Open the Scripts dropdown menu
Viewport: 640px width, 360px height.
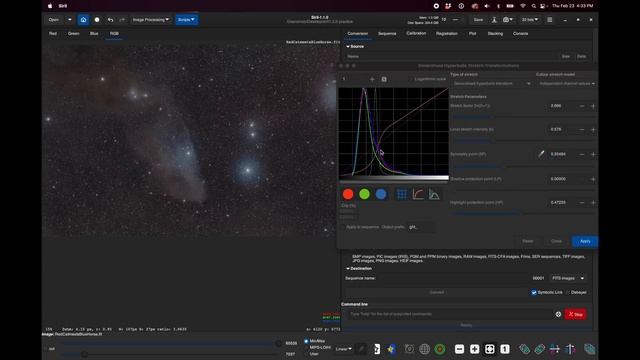187,20
